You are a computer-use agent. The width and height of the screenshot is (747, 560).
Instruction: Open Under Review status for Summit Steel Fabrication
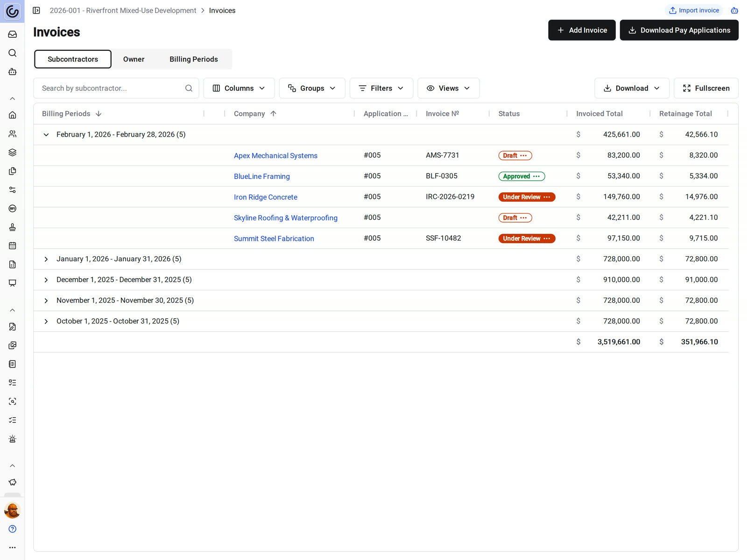527,238
